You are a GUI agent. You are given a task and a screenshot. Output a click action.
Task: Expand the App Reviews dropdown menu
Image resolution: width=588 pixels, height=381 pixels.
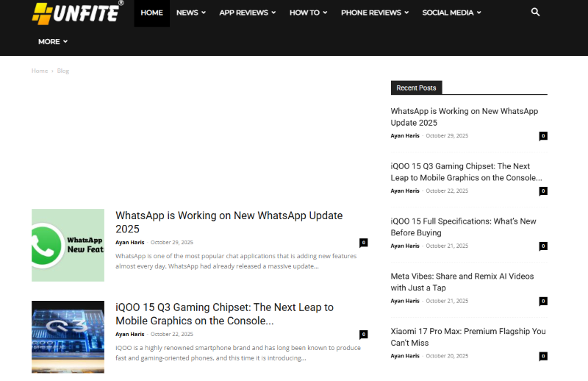pos(248,13)
